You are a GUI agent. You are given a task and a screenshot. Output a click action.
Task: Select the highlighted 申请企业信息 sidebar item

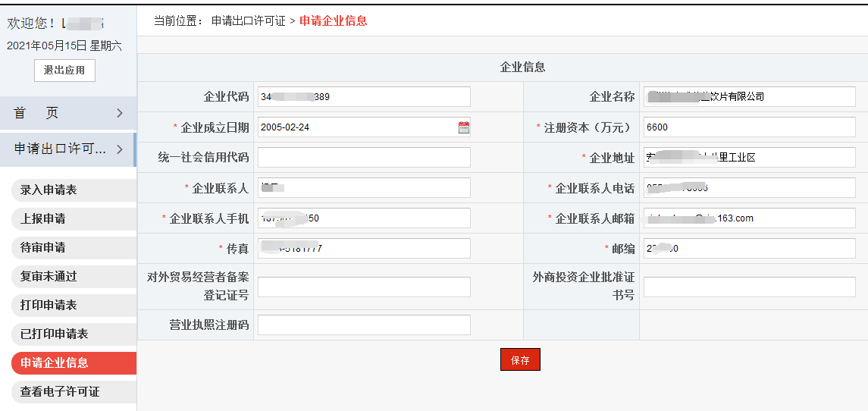coord(74,362)
